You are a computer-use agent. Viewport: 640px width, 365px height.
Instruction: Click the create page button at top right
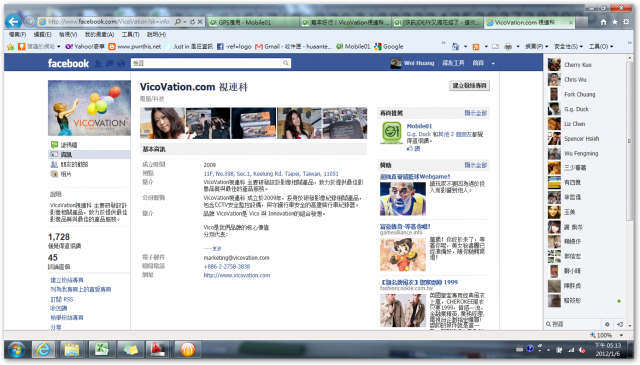coord(469,86)
